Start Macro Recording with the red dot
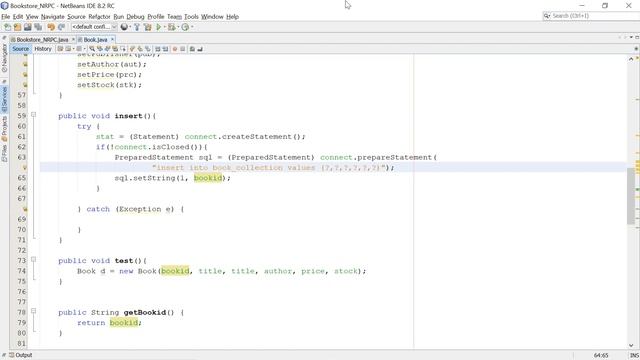The height and width of the screenshot is (360, 640). pyautogui.click(x=175, y=49)
